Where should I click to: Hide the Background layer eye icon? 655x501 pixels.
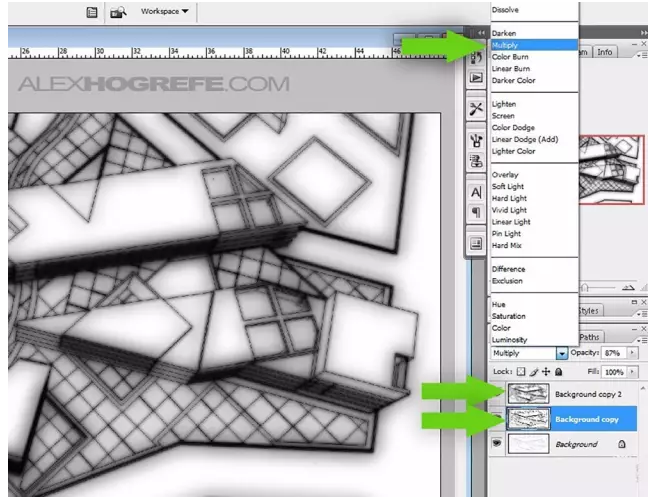pos(497,443)
